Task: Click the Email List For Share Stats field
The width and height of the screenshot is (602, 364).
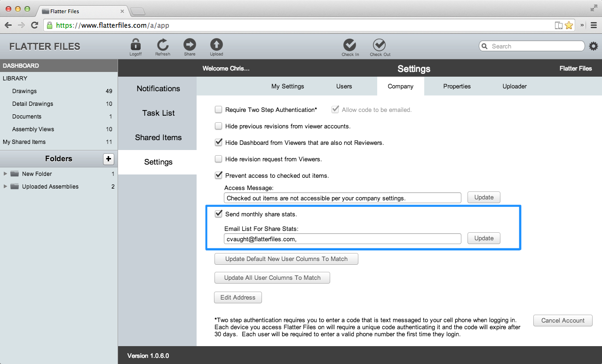Action: (342, 239)
